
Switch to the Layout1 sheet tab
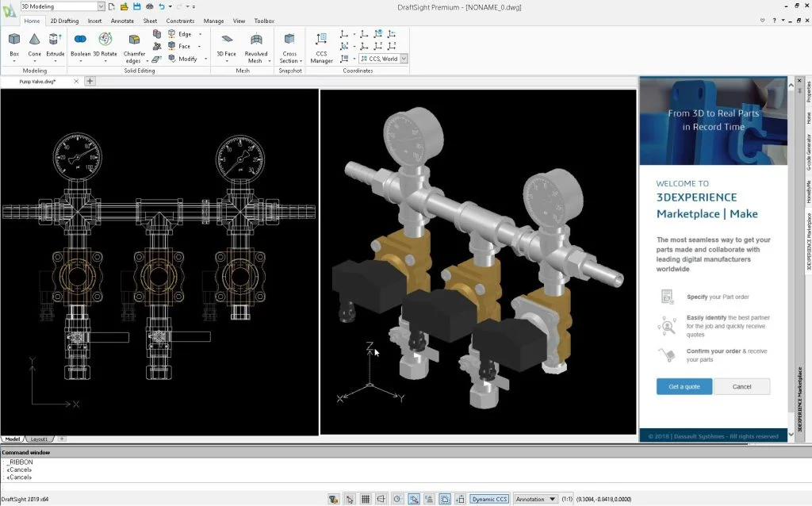click(x=38, y=439)
